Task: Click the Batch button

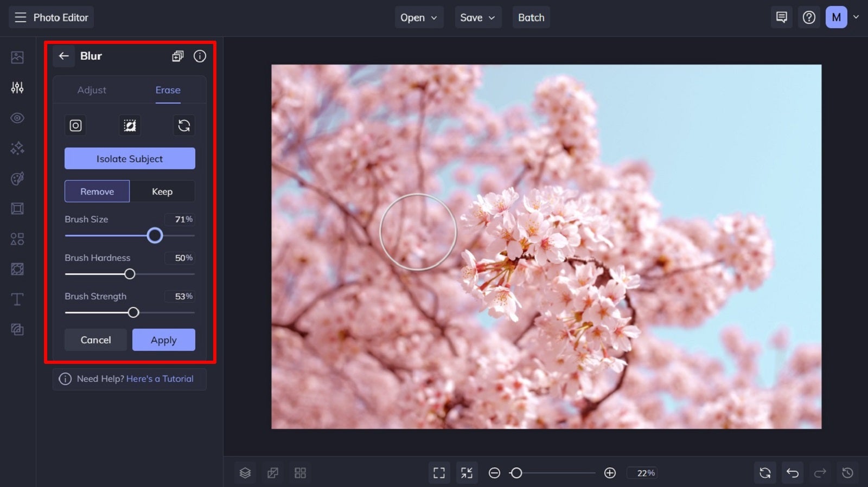Action: click(531, 17)
